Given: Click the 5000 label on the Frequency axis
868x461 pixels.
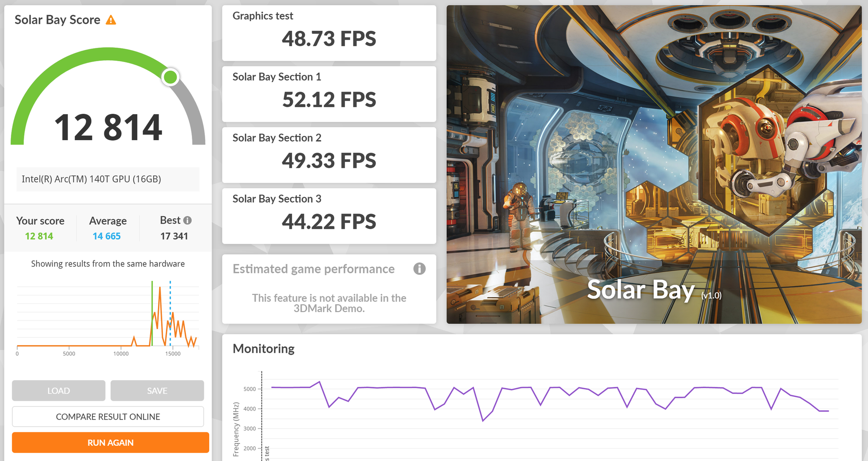Looking at the screenshot, I should click(x=250, y=389).
